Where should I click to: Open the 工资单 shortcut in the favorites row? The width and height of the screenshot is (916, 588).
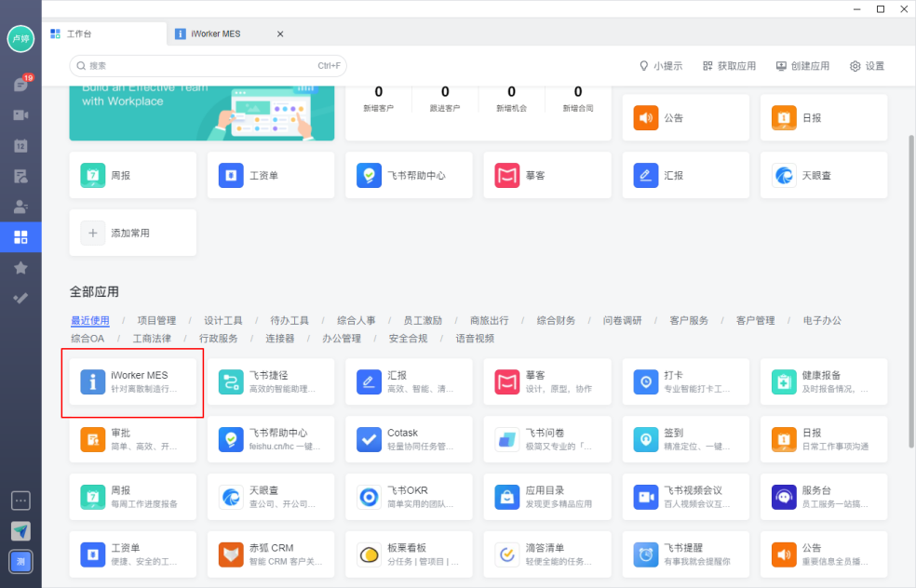tap(271, 175)
